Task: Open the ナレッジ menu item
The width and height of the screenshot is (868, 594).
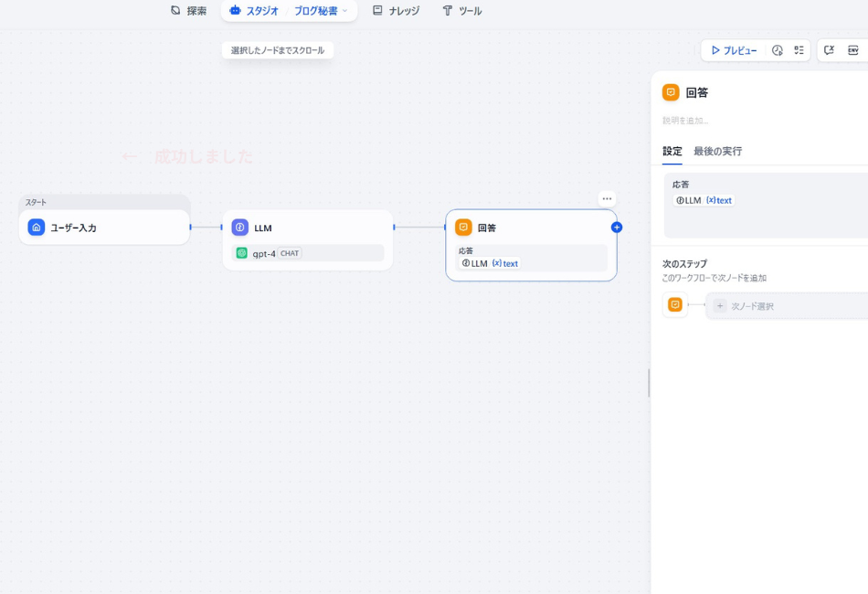Action: point(396,11)
